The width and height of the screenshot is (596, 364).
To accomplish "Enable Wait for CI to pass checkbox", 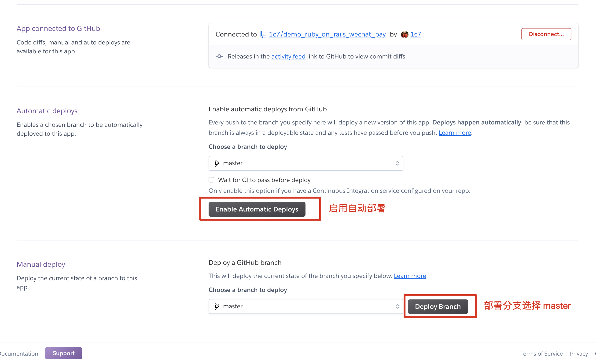I will [x=211, y=180].
